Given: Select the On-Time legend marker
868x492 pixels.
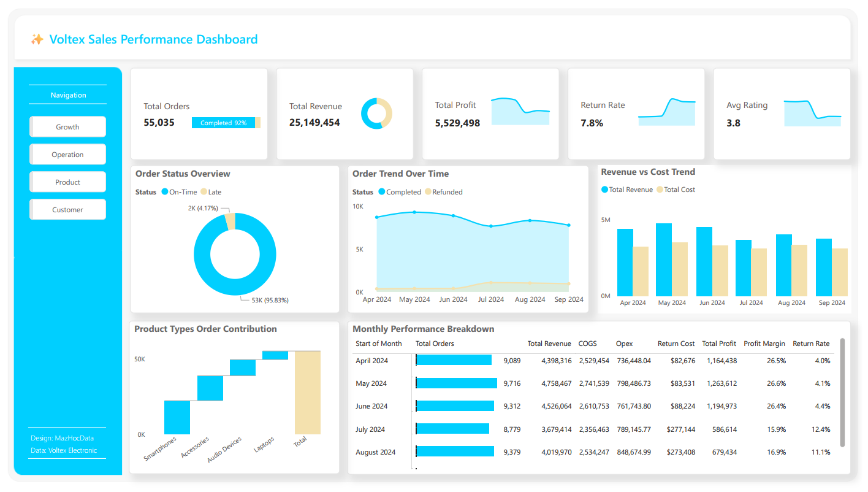Looking at the screenshot, I should click(x=165, y=192).
